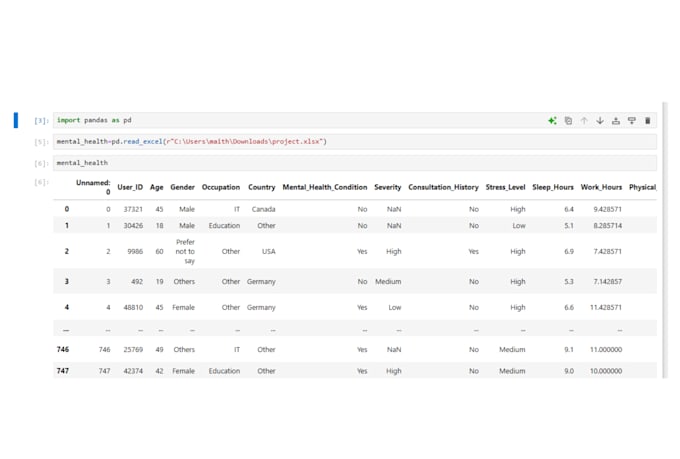Viewport: 680px width, 459px height.
Task: Click the vertical scrollbar beside the notebook
Action: (665, 241)
